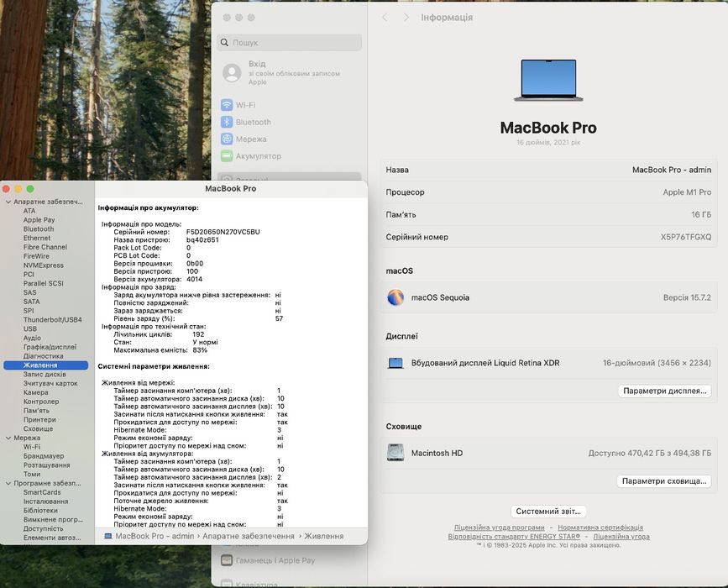Image resolution: width=728 pixels, height=588 pixels.
Task: Click Гаманець і Apple Pay wallet icon
Action: (227, 560)
